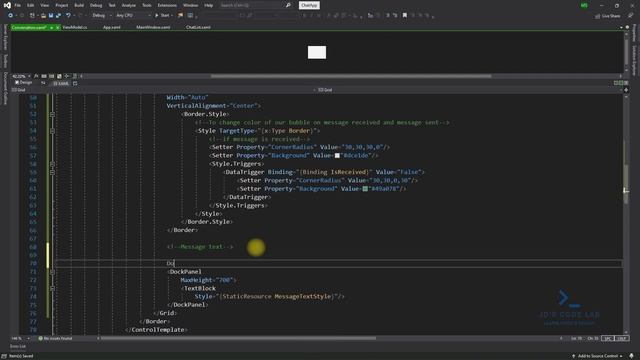Click the Message text comment line
The width and height of the screenshot is (640, 360).
pos(200,247)
